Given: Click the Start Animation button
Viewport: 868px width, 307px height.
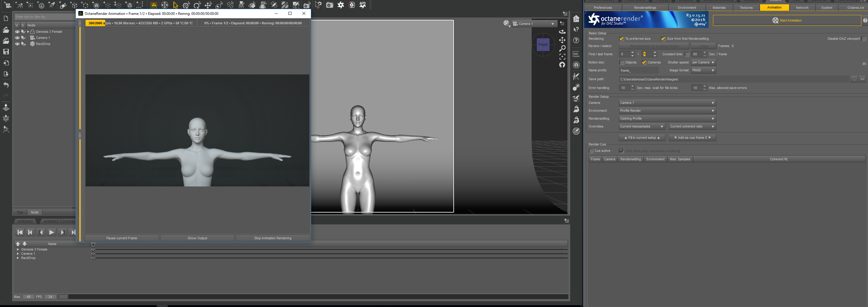Looking at the screenshot, I should pyautogui.click(x=787, y=21).
